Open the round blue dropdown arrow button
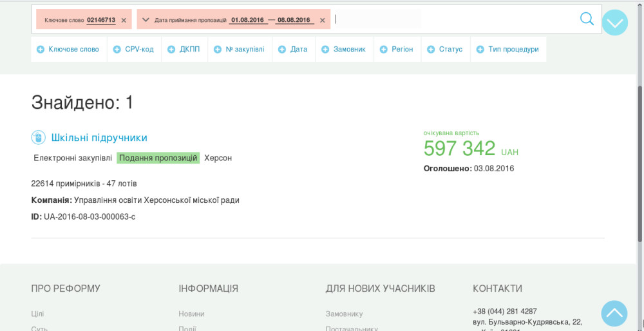 (614, 23)
